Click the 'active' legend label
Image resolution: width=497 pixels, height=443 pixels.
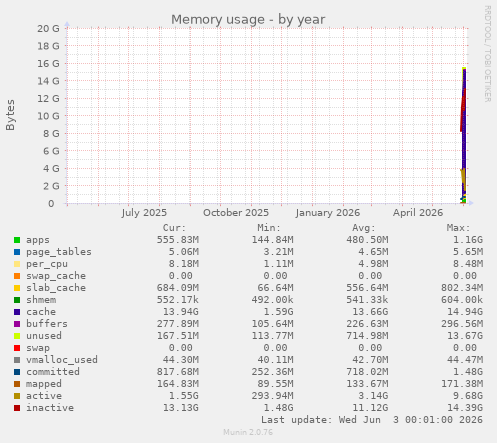44,396
